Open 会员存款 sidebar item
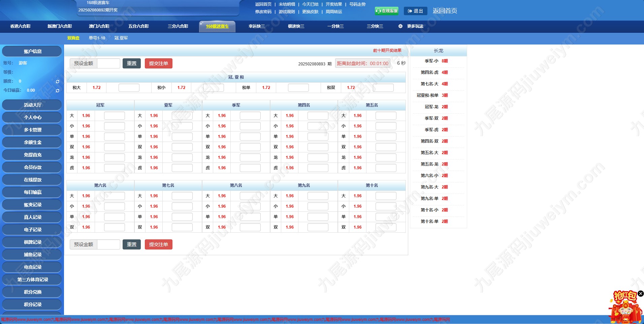644x324 pixels. [x=32, y=167]
